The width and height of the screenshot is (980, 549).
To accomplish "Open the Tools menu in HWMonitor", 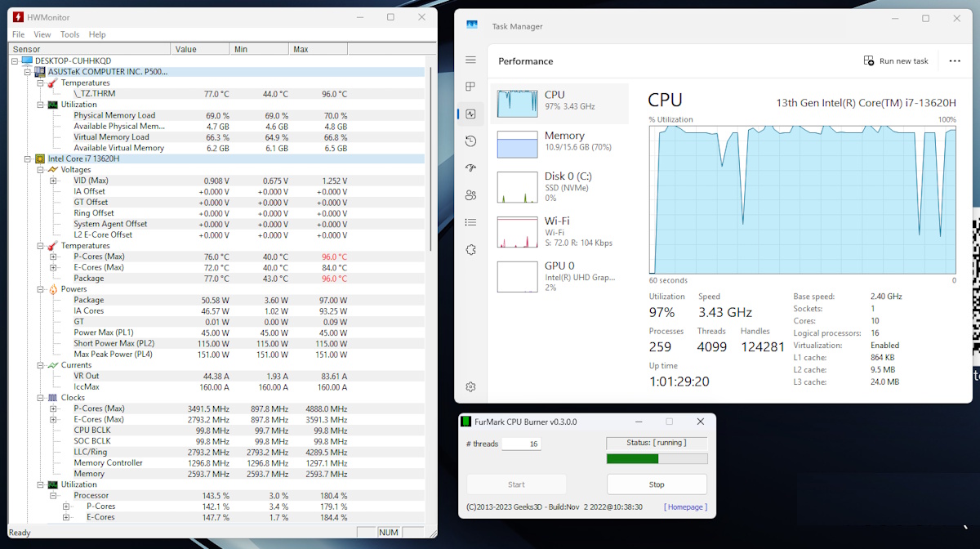I will coord(69,33).
